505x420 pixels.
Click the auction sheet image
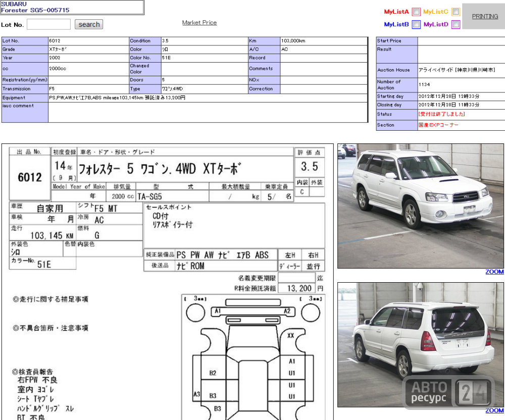click(x=168, y=282)
